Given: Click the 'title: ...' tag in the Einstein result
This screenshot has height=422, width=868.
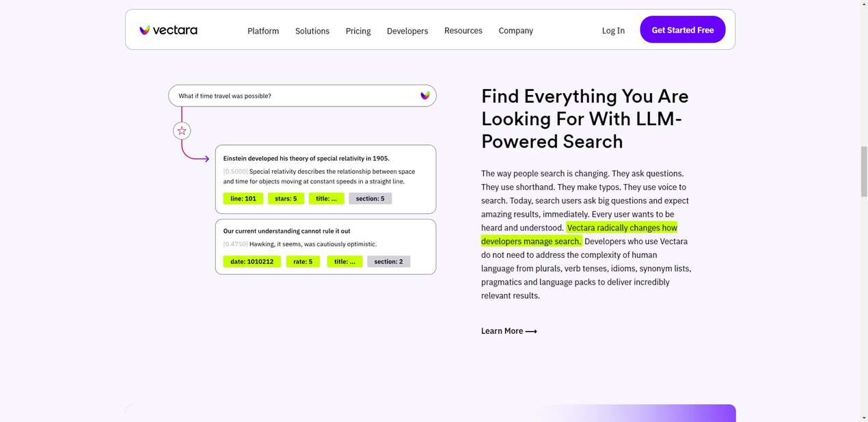Looking at the screenshot, I should (326, 198).
